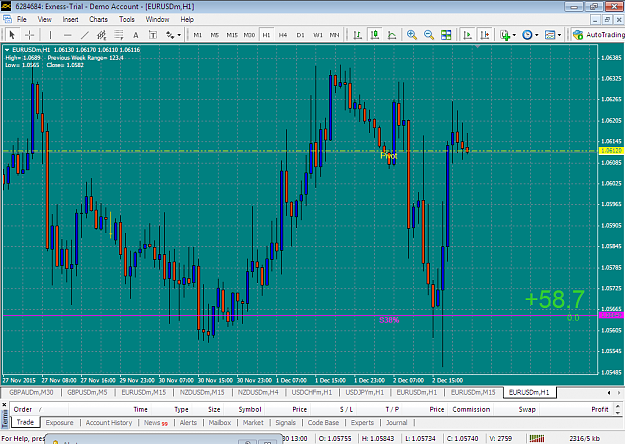Open the indicators list dropdown
The image size is (625, 444).
pyautogui.click(x=508, y=35)
